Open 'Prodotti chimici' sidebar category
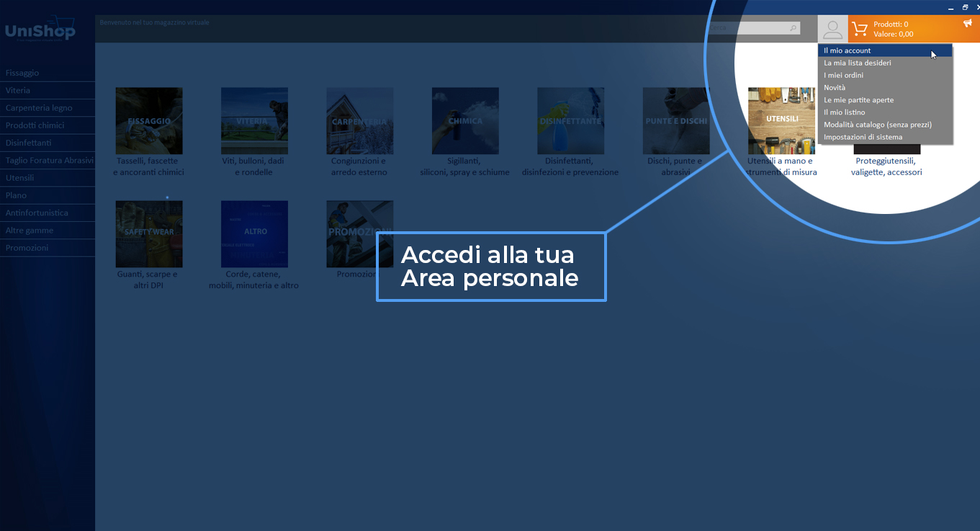 48,125
